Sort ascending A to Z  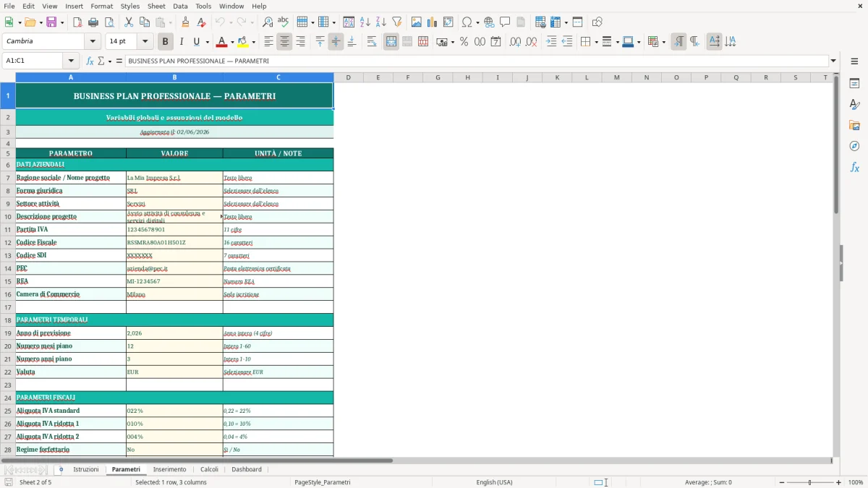click(365, 22)
